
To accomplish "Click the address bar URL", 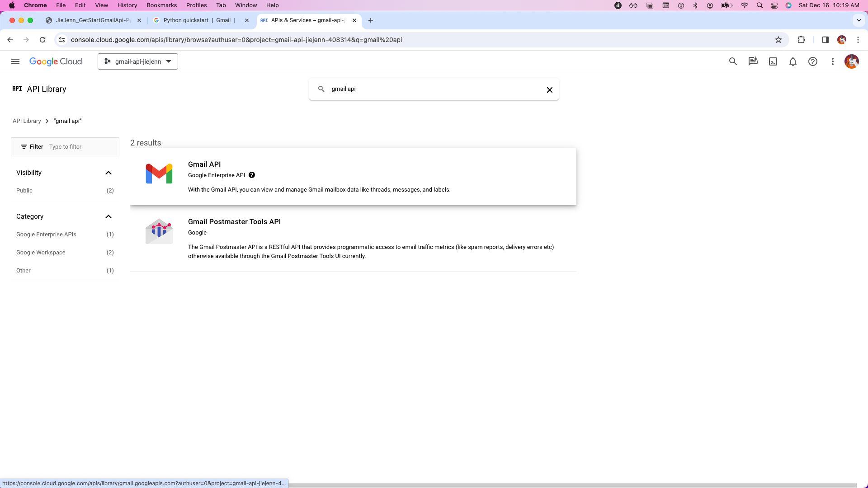I will point(236,40).
